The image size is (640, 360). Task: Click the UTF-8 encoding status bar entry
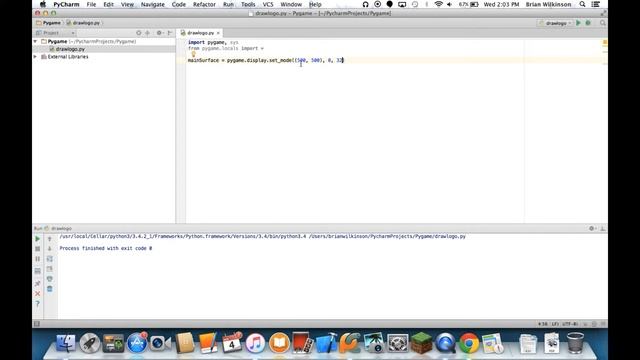(570, 324)
